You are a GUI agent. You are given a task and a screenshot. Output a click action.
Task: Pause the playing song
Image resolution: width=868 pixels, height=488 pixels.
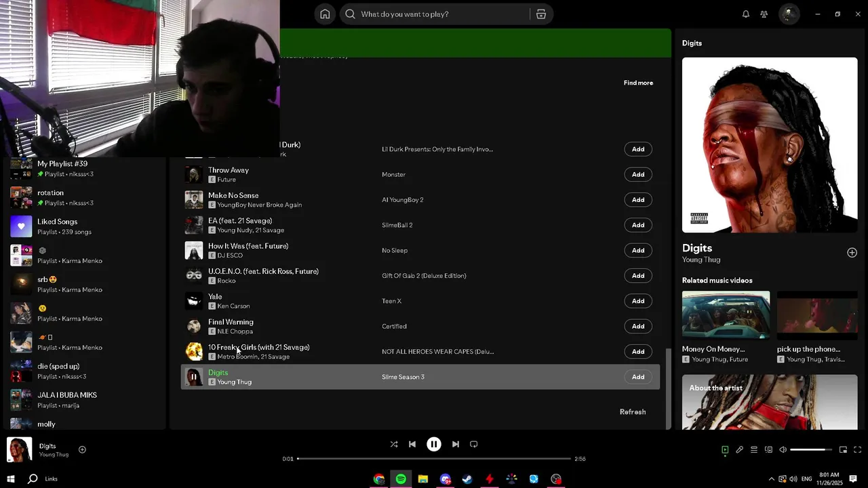[x=434, y=445]
